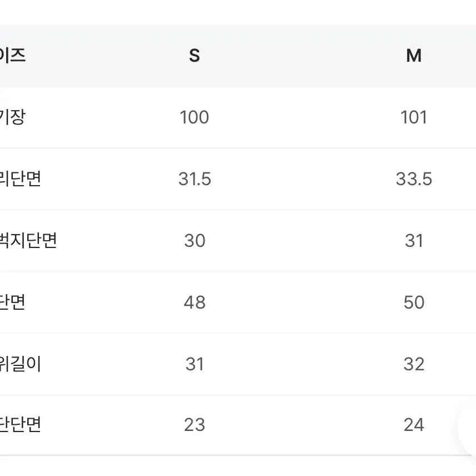This screenshot has width=476, height=476.
Task: Click the 사이즈 header label
Action: [x=12, y=56]
